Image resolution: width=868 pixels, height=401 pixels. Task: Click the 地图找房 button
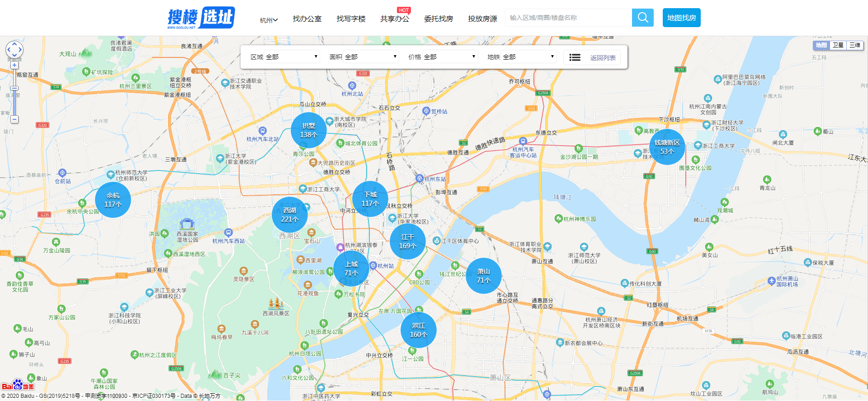pyautogui.click(x=681, y=18)
